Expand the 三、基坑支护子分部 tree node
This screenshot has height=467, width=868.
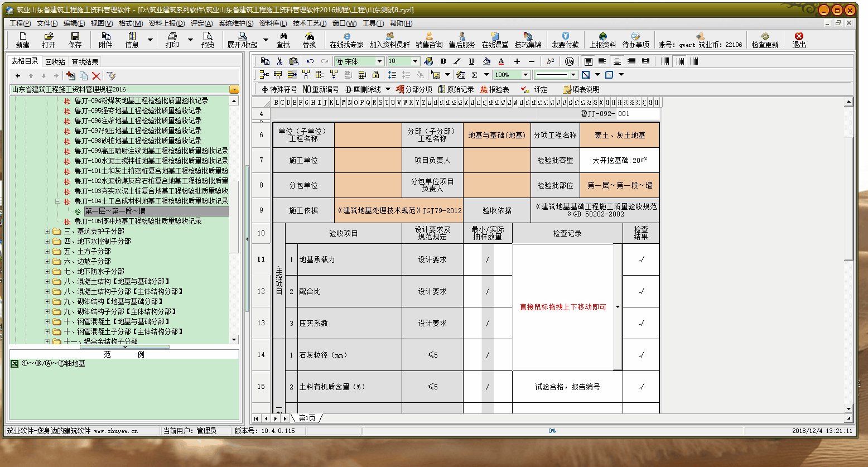click(47, 231)
